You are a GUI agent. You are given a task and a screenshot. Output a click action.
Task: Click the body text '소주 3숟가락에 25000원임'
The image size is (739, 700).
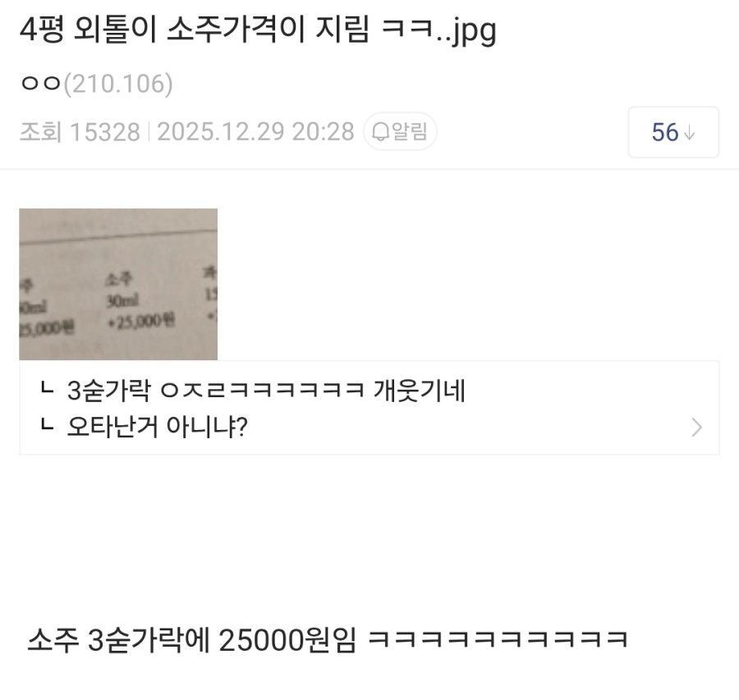click(x=192, y=640)
